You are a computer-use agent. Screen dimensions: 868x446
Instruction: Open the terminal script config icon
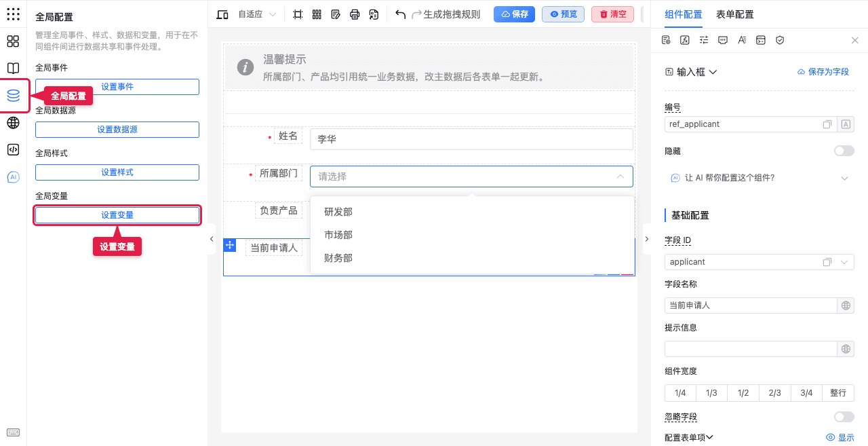click(761, 40)
